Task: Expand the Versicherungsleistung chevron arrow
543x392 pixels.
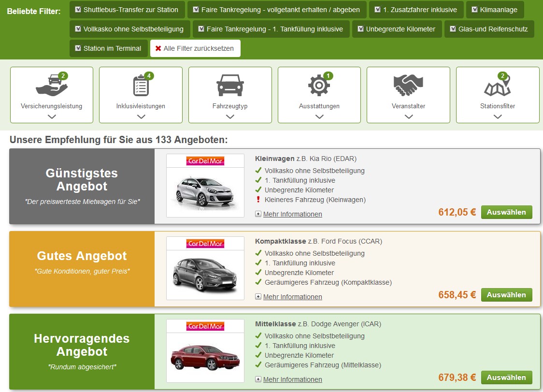Action: [51, 116]
